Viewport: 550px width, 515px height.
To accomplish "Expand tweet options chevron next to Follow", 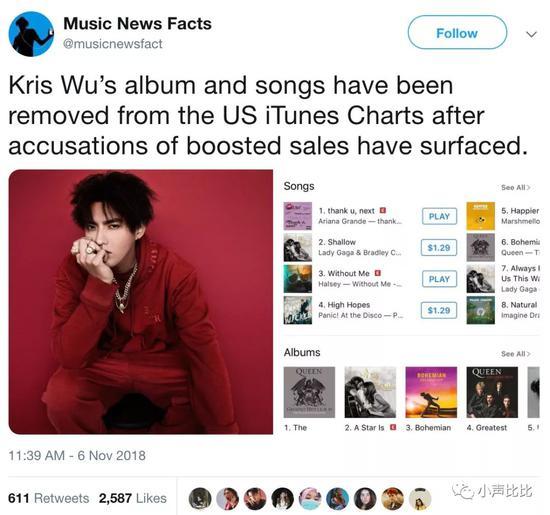I will pos(532,34).
